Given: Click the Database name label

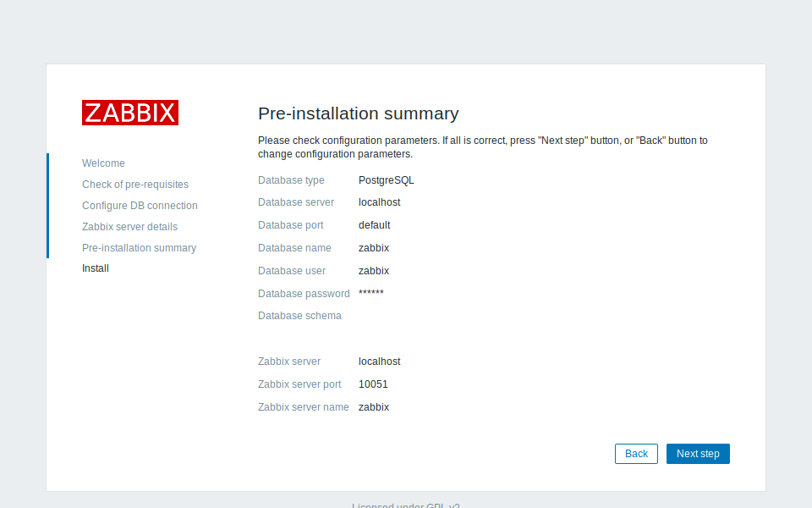Looking at the screenshot, I should 294,248.
